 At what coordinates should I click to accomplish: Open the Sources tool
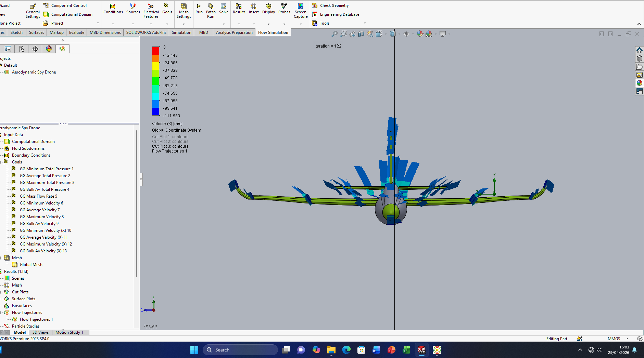(x=133, y=9)
